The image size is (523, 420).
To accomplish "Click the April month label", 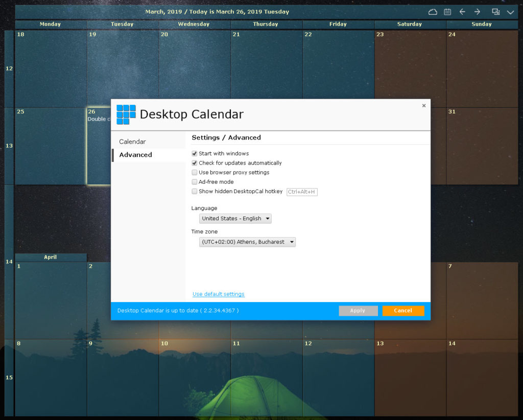I will tap(51, 257).
